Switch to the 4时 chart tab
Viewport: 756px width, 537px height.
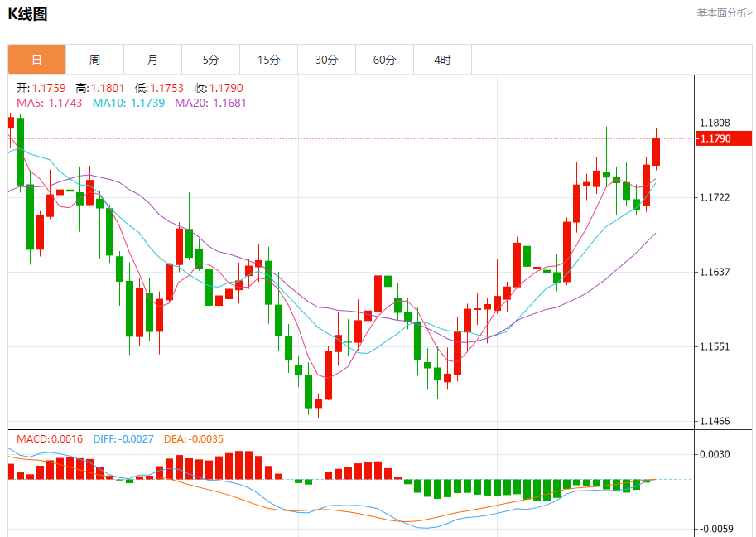pyautogui.click(x=442, y=60)
